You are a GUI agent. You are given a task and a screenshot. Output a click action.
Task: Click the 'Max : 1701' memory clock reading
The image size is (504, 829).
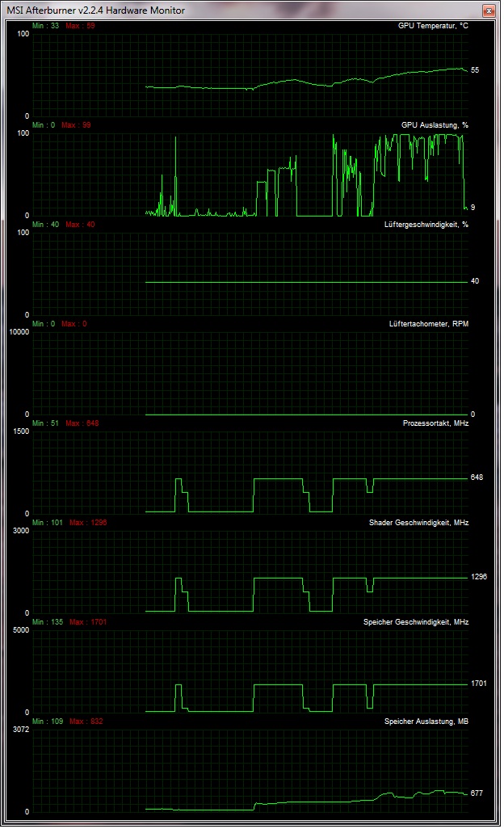pos(88,622)
